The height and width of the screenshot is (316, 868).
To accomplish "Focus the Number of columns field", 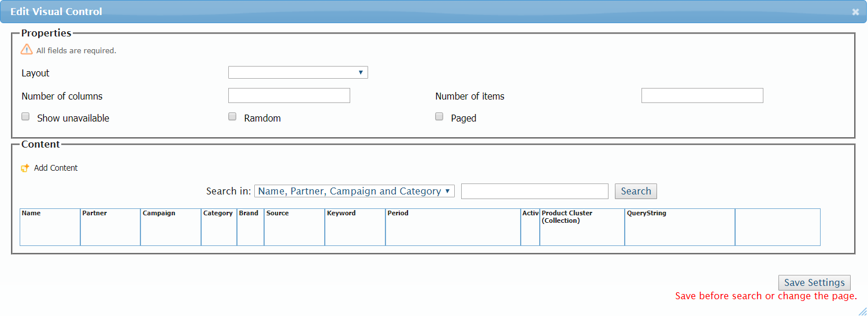I will coord(289,95).
